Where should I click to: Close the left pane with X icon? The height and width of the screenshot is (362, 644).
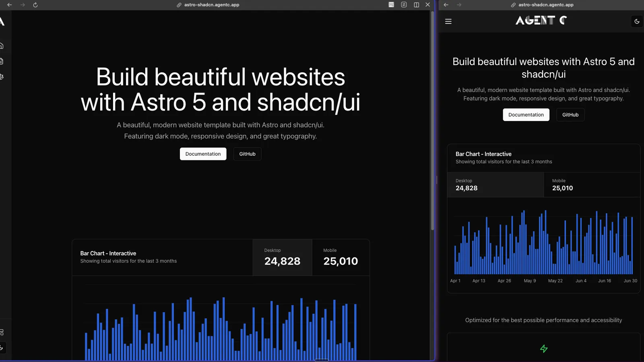[428, 5]
